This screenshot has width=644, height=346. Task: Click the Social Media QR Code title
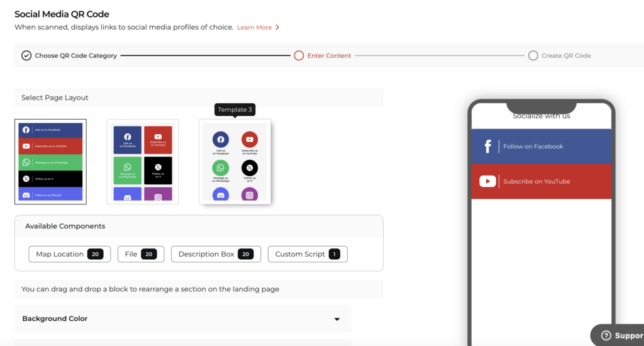62,14
